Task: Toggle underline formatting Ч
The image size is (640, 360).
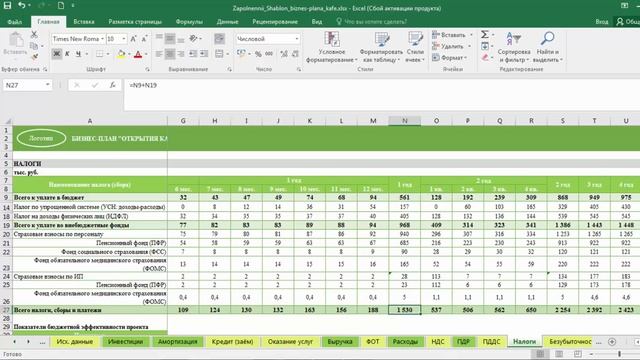Action: (78, 54)
